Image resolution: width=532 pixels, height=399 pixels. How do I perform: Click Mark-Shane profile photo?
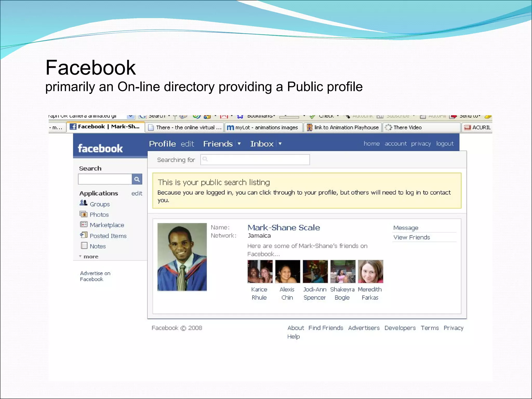[x=182, y=257]
